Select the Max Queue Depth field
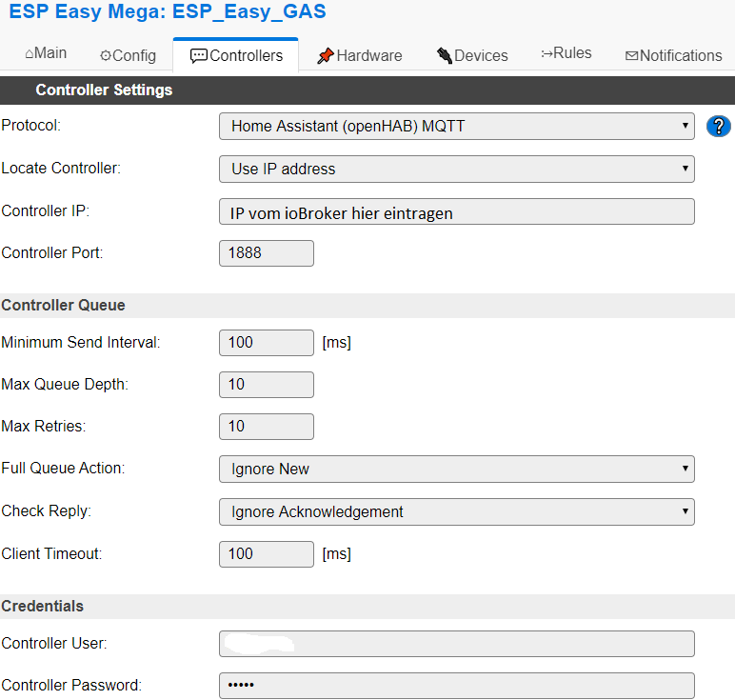 266,384
